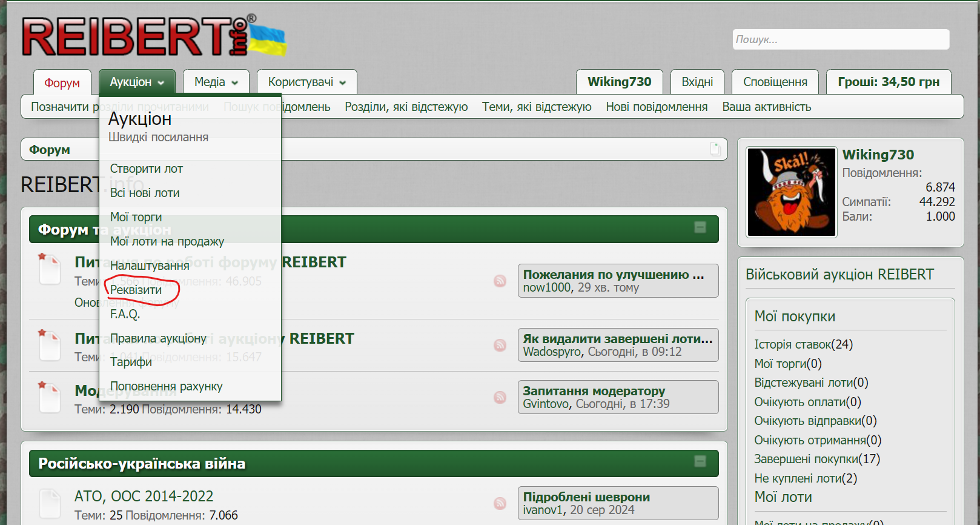Viewport: 980px width, 525px height.
Task: Collapse the Форум та аукціон category
Action: 700,227
